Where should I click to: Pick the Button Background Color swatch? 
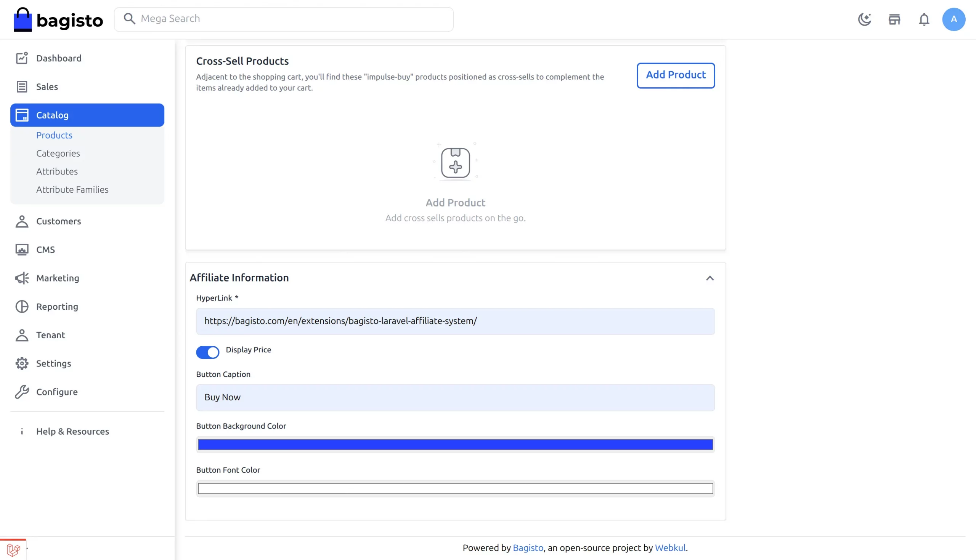(455, 445)
